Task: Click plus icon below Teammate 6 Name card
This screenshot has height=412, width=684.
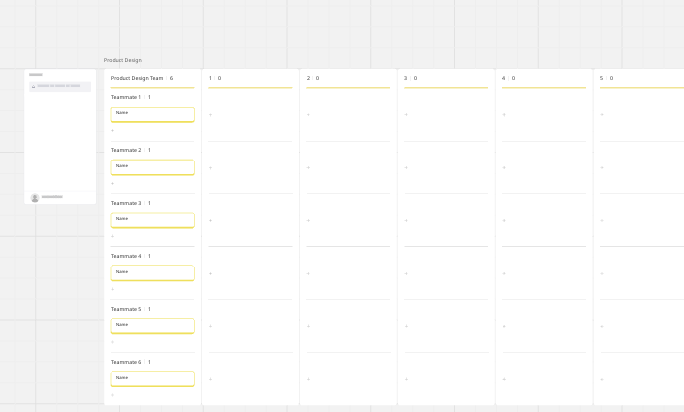Action: [113, 395]
